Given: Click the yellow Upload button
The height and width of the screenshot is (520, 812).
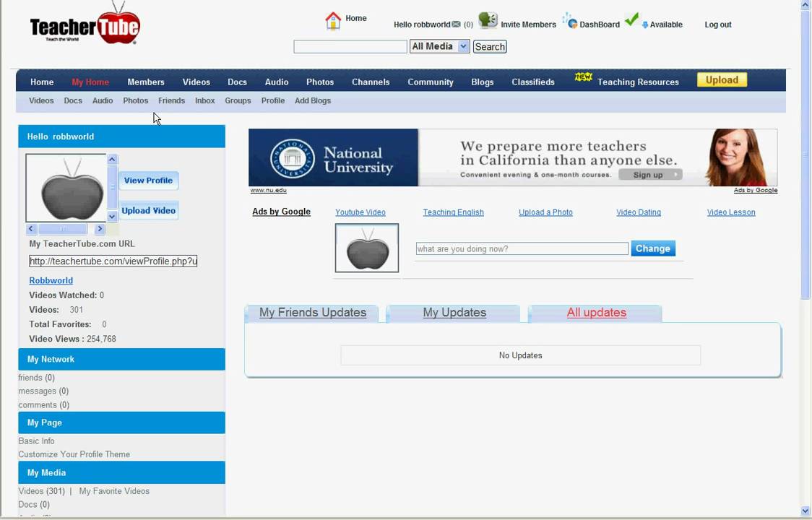Looking at the screenshot, I should [x=722, y=79].
